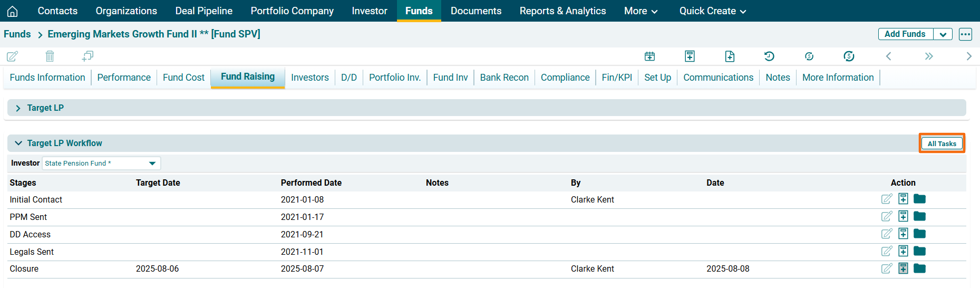The width and height of the screenshot is (980, 288).
Task: Collapse the Target LP Workflow section
Action: [x=18, y=143]
